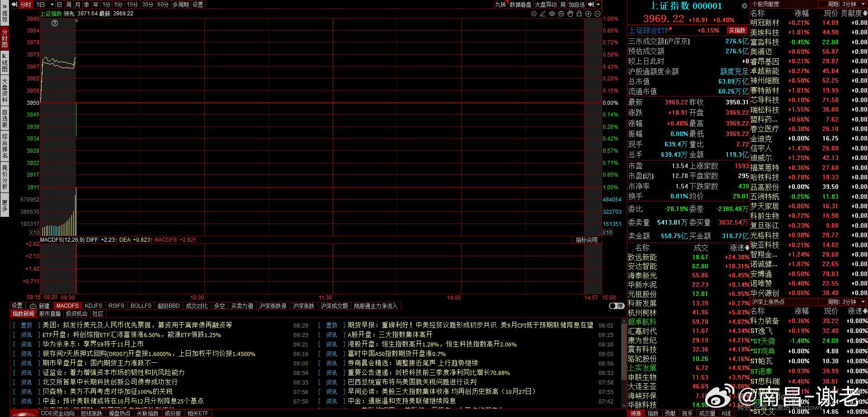Viewport: 868px width, 417px height.
Task: Select the pencil drawing tool icon
Action: [x=543, y=14]
